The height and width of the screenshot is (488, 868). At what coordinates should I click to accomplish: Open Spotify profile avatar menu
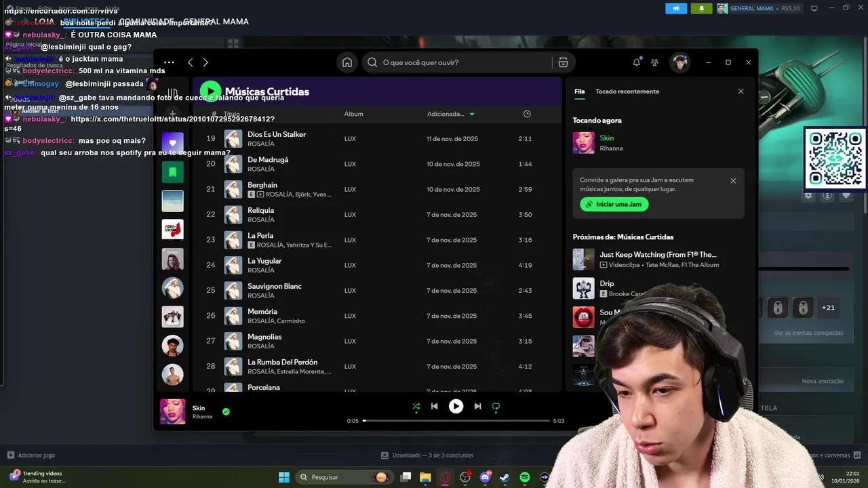(679, 62)
